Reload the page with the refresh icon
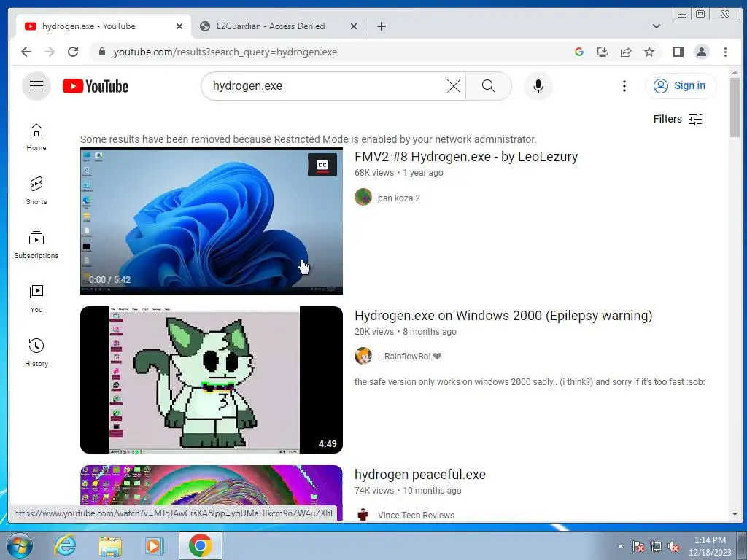This screenshot has width=747, height=560. 73,52
